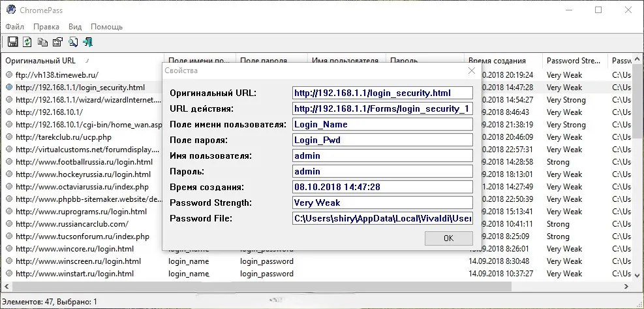This screenshot has width=644, height=309.
Task: Click the URL действия field
Action: click(x=382, y=108)
